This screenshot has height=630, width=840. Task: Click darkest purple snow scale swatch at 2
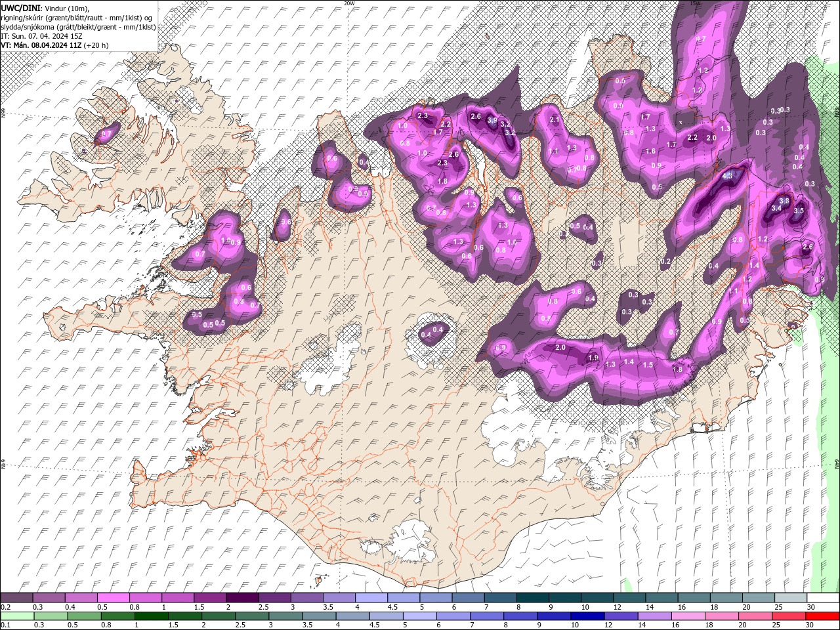click(x=242, y=598)
